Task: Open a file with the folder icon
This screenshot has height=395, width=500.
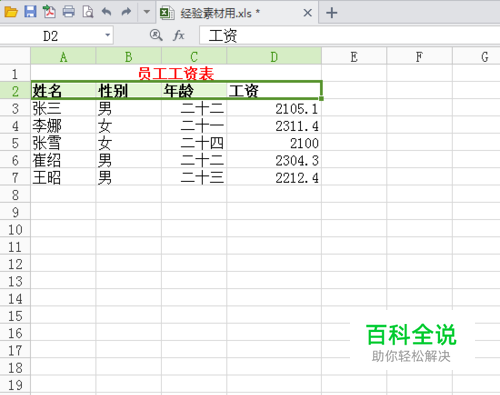Action: tap(11, 12)
